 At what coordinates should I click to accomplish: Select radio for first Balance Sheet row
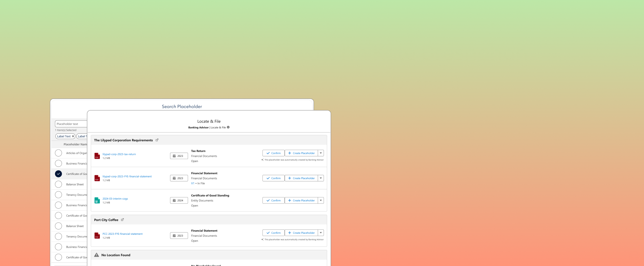(x=58, y=184)
